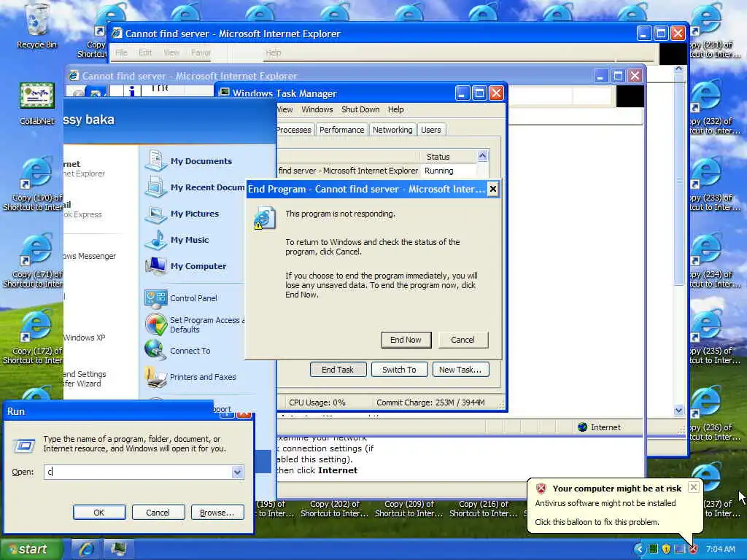Expand hidden tray icons arrow
The height and width of the screenshot is (560, 747).
[639, 549]
